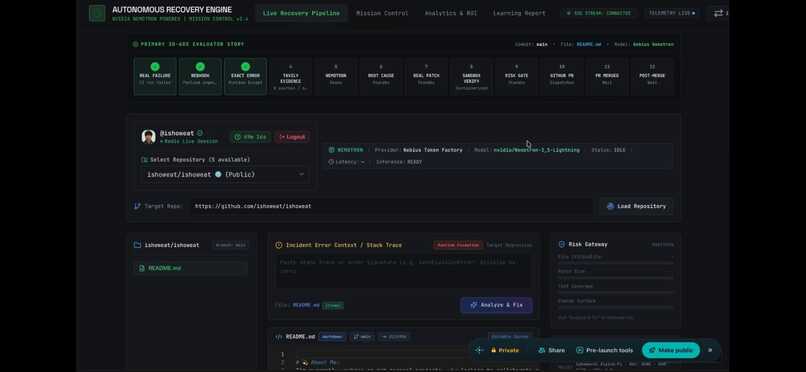This screenshot has height=372, width=806.
Task: Select the Tavily Evidence pipeline step
Action: [290, 76]
